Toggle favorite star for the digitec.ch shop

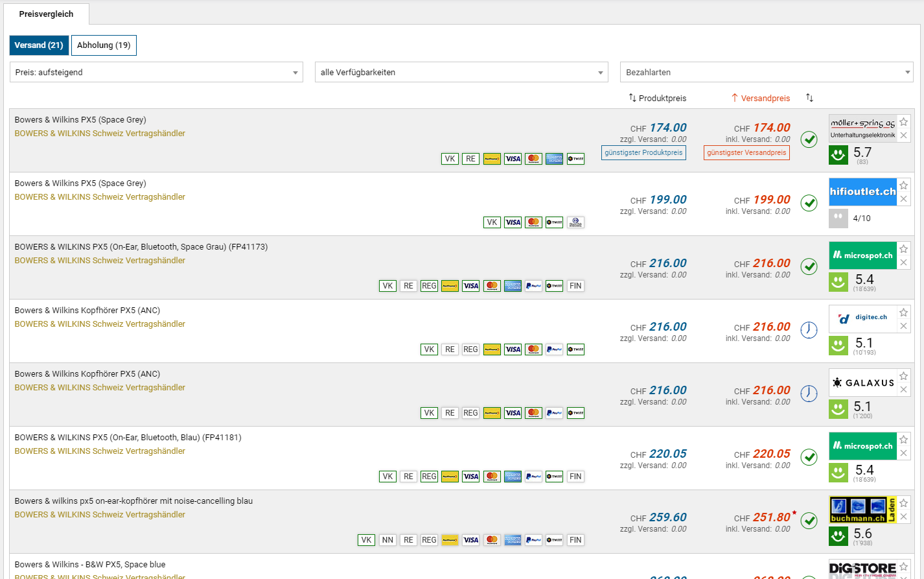tap(903, 313)
